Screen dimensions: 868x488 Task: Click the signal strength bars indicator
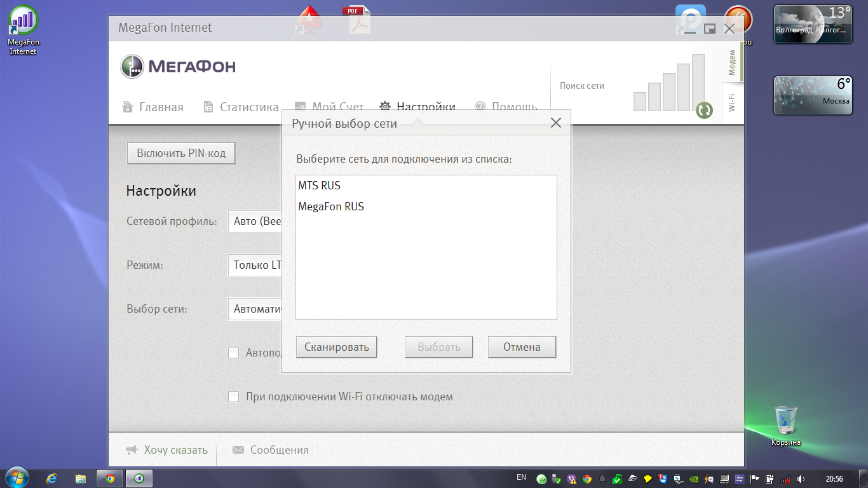coord(668,83)
